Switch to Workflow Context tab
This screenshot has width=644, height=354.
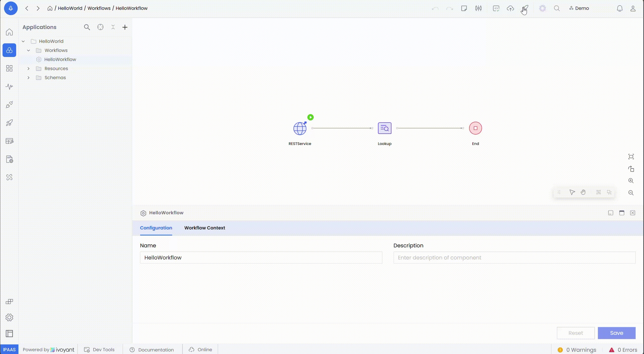205,228
